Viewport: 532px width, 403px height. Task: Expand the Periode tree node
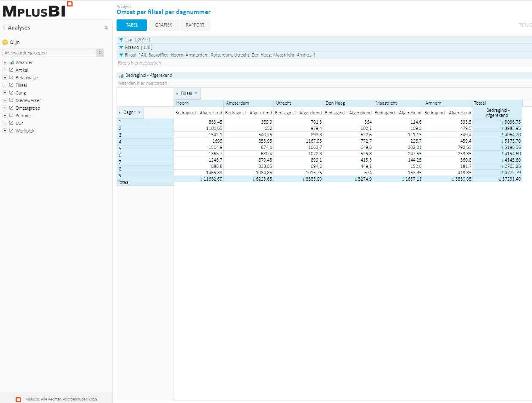[5, 116]
